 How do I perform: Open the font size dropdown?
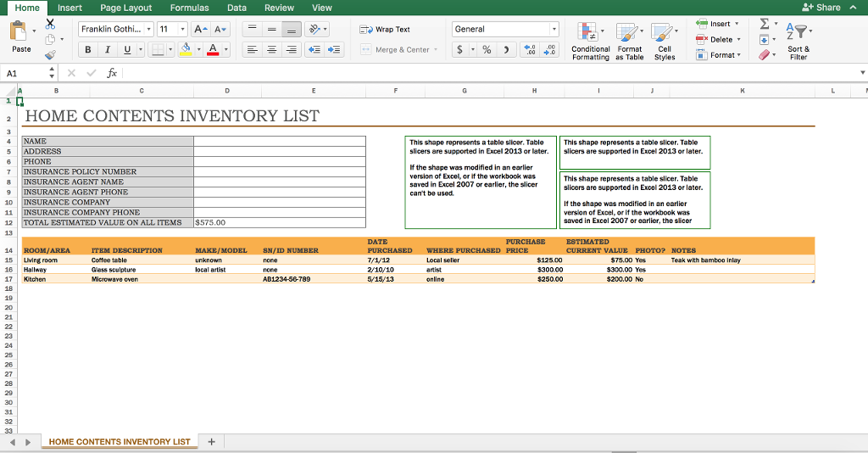point(181,29)
